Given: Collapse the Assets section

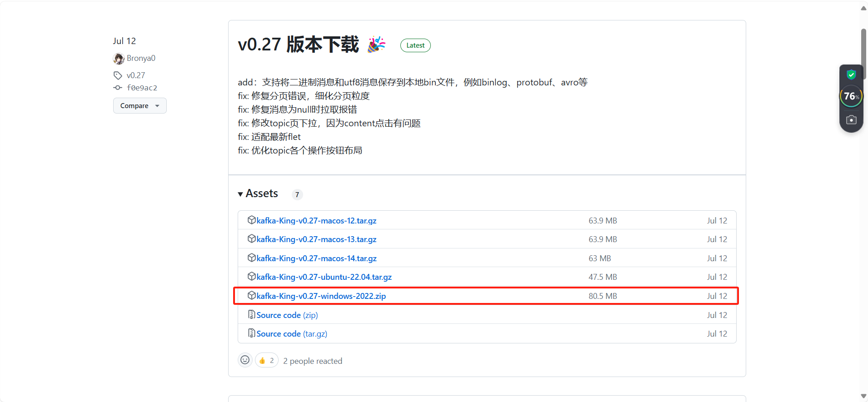Looking at the screenshot, I should pyautogui.click(x=258, y=194).
